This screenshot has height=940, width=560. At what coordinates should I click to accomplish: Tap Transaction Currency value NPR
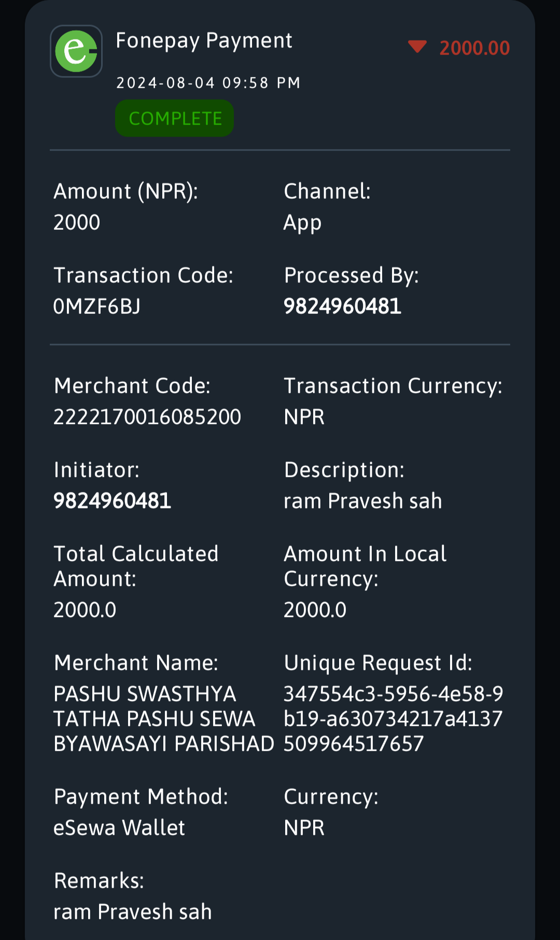pyautogui.click(x=304, y=417)
